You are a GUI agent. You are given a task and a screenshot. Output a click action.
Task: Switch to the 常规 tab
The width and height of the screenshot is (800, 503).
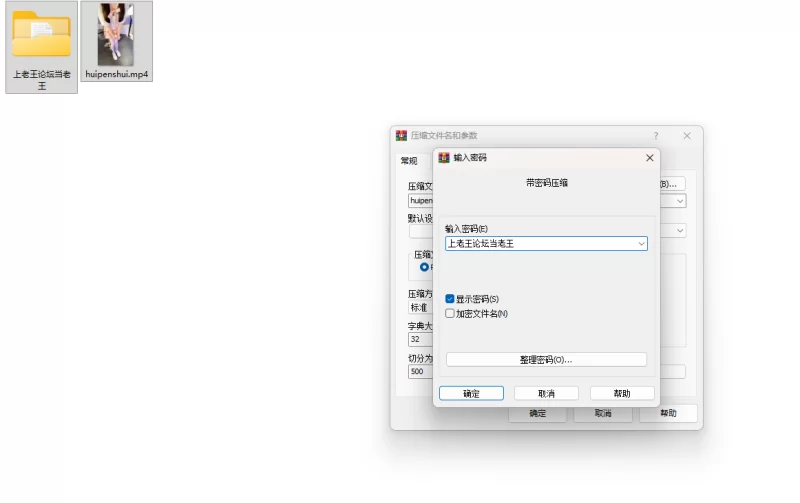coord(409,161)
